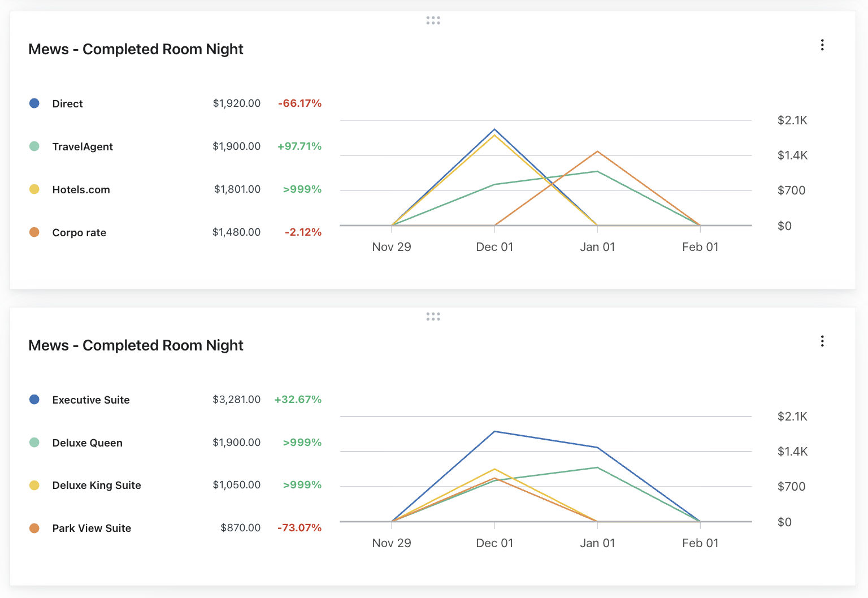Toggle the Executive Suite series label

coord(91,400)
